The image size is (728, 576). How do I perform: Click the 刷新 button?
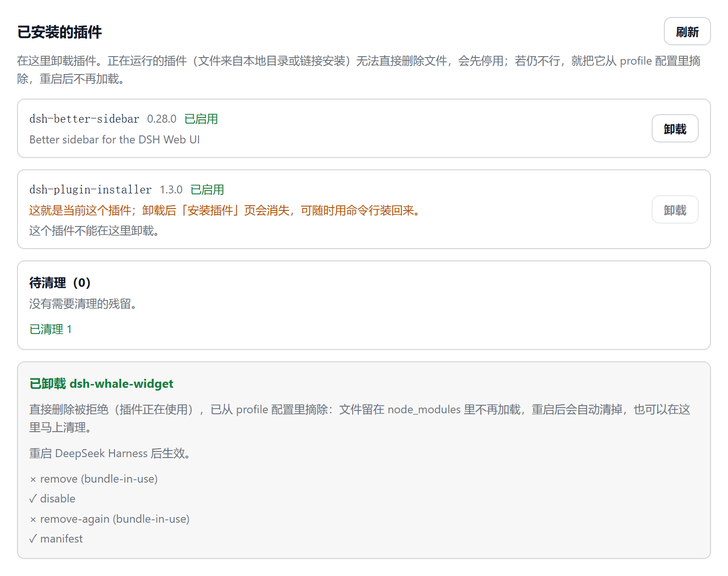[687, 32]
